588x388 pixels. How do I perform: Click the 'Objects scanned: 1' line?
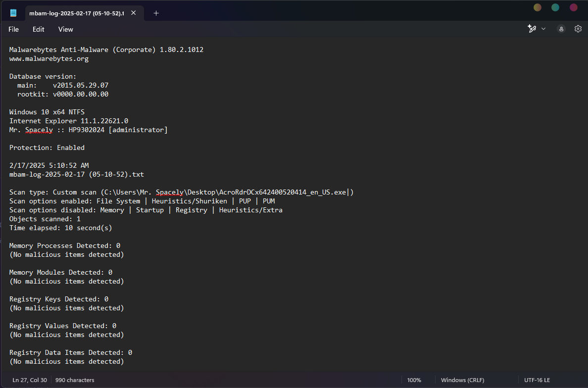click(45, 219)
